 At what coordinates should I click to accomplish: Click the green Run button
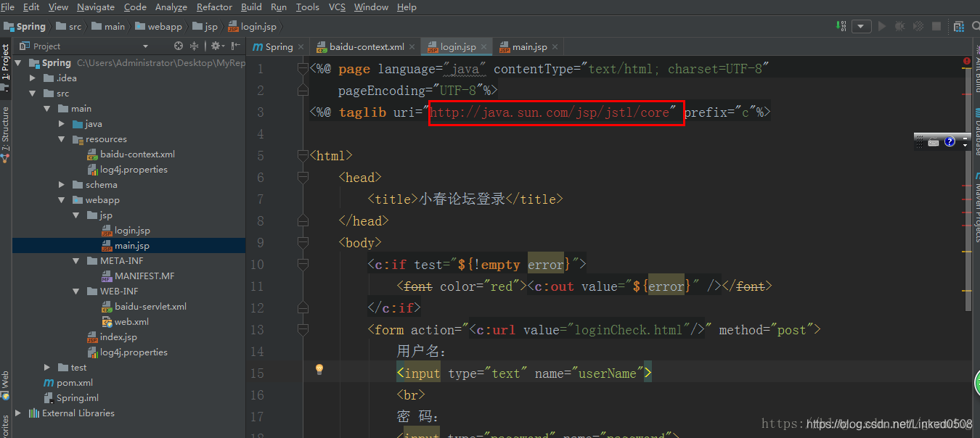pos(881,26)
